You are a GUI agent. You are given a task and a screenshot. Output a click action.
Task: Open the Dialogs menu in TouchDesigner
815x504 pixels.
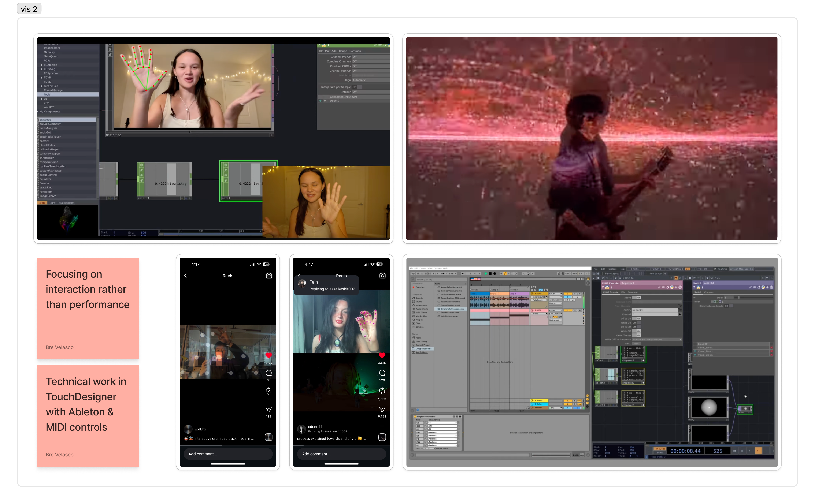(612, 269)
